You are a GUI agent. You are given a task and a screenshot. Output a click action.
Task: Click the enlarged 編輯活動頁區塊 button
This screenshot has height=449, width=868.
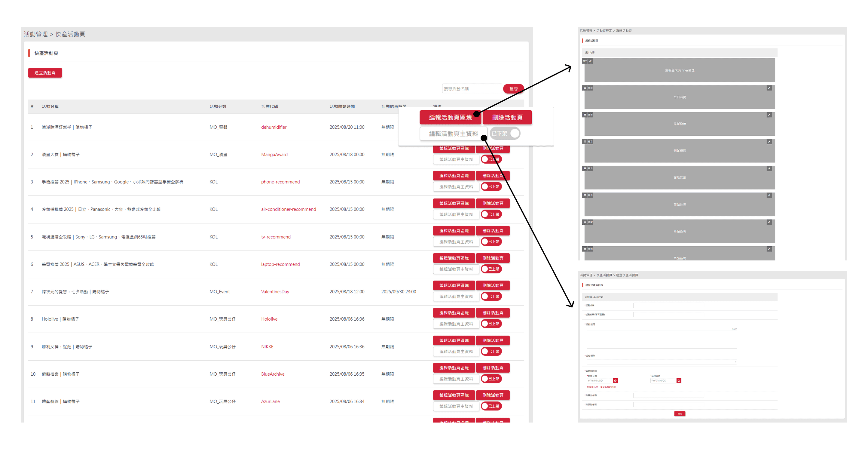(x=450, y=117)
